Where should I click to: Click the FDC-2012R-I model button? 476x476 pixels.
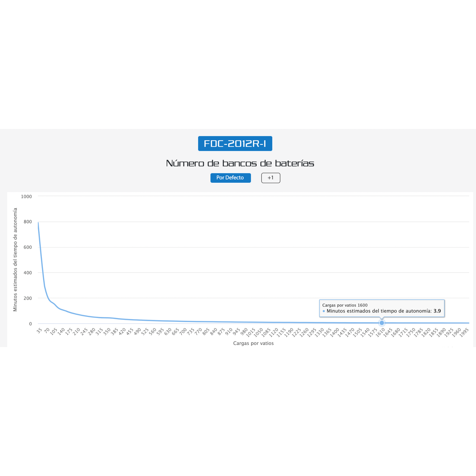[235, 143]
